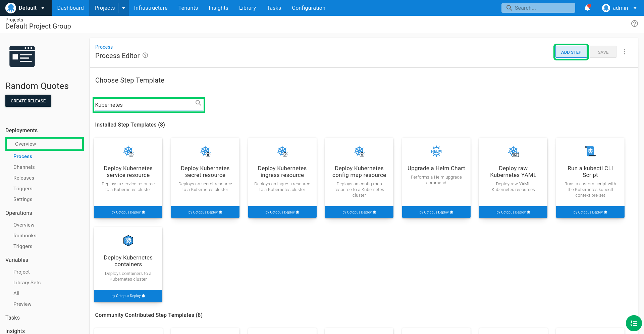This screenshot has width=644, height=334.
Task: Open the Insights sidebar section
Action: [x=15, y=331]
